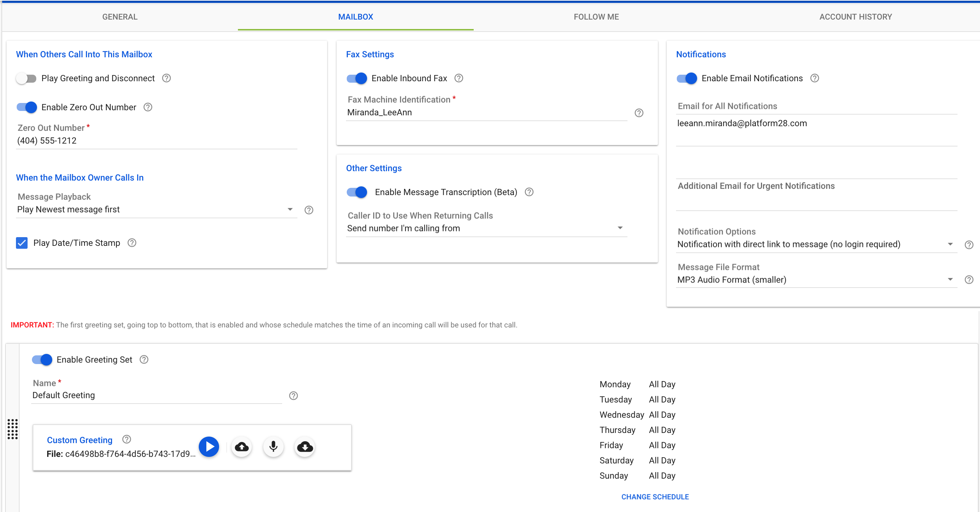Image resolution: width=980 pixels, height=512 pixels.
Task: Open Message Playback dropdown
Action: [156, 210]
